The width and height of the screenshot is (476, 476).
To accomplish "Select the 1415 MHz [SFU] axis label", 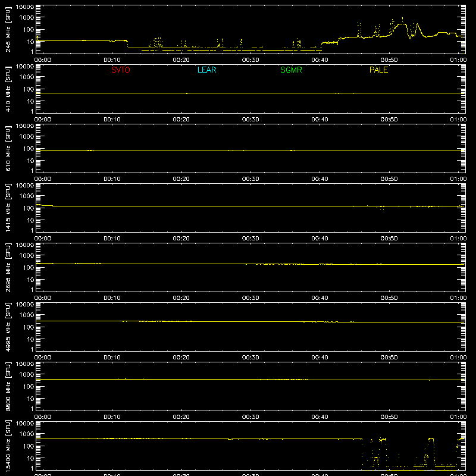I will [x=8, y=208].
